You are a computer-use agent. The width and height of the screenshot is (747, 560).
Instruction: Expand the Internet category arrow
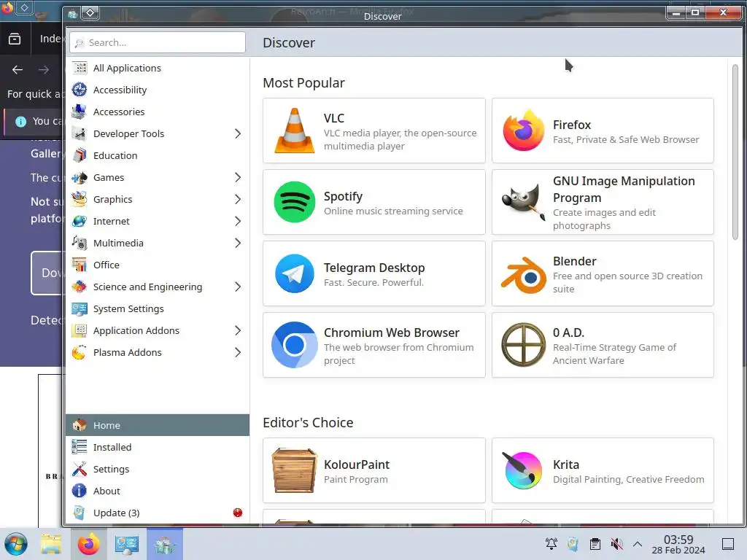[x=238, y=222]
